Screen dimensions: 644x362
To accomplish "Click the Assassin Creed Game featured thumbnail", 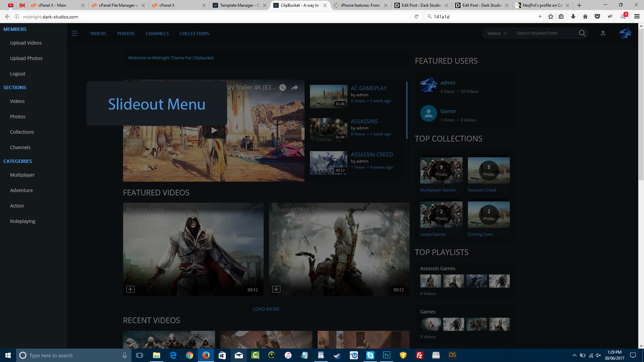I will click(x=339, y=249).
